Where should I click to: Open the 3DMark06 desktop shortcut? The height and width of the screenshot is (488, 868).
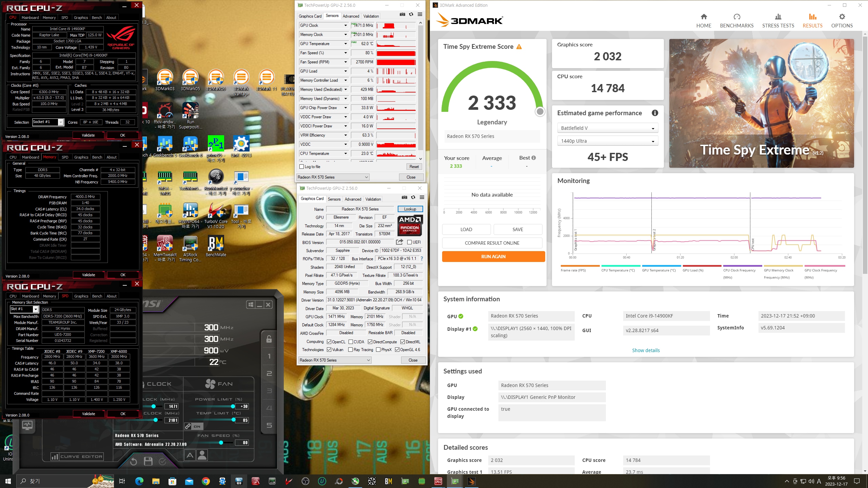pos(216,80)
